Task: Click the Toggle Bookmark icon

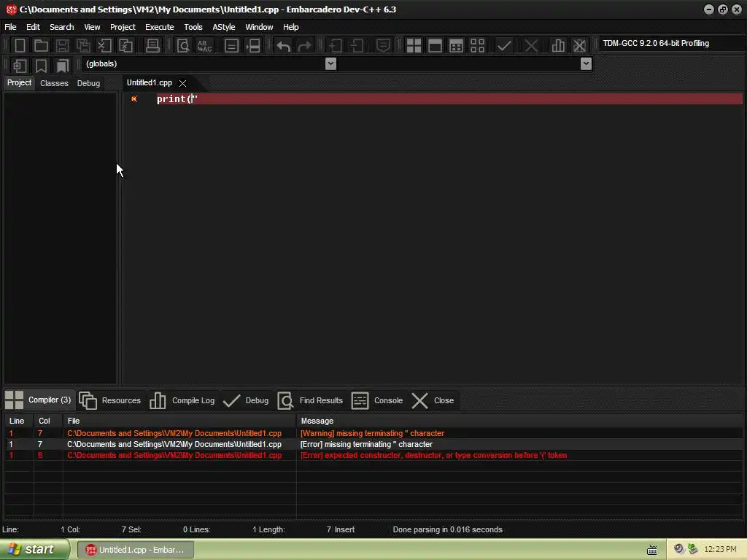Action: click(x=41, y=65)
